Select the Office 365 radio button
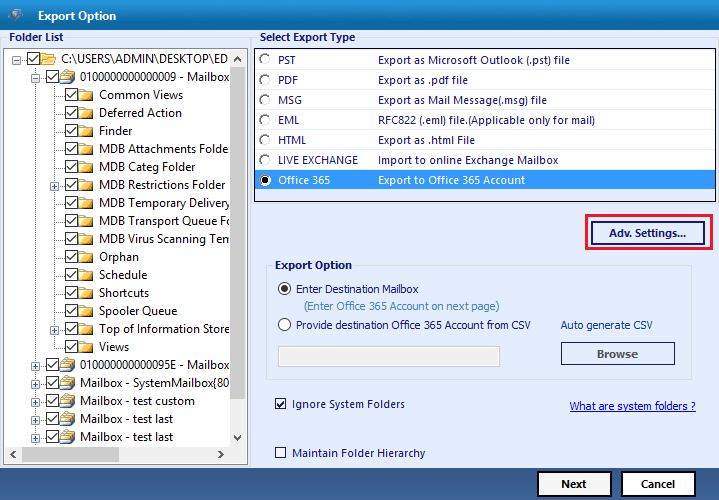Screen dimensions: 719x500 [265, 180]
